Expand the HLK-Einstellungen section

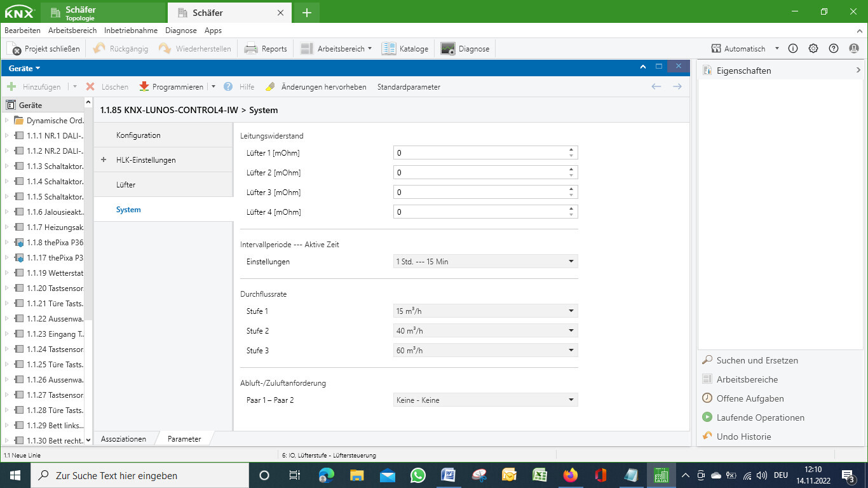pyautogui.click(x=102, y=159)
